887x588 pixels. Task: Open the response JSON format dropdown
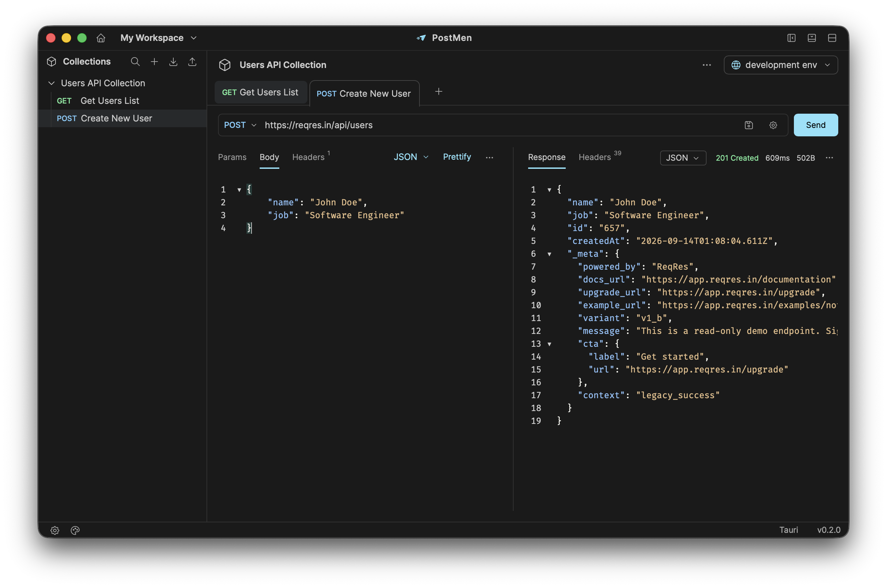pos(683,158)
